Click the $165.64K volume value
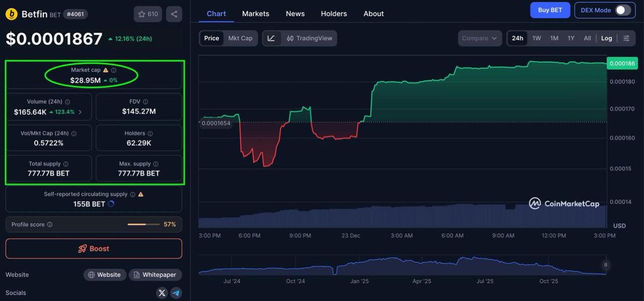Viewport: 644px width, 301px height. coord(30,112)
